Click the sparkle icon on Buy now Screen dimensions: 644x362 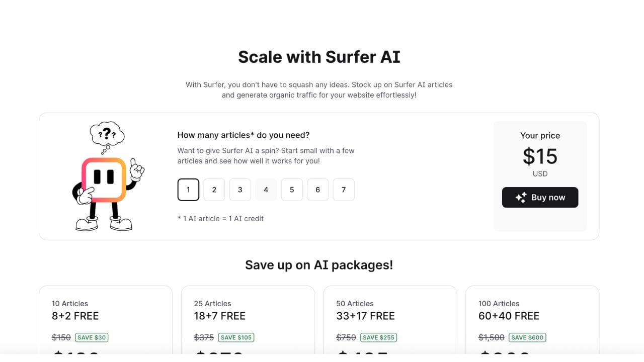(521, 198)
